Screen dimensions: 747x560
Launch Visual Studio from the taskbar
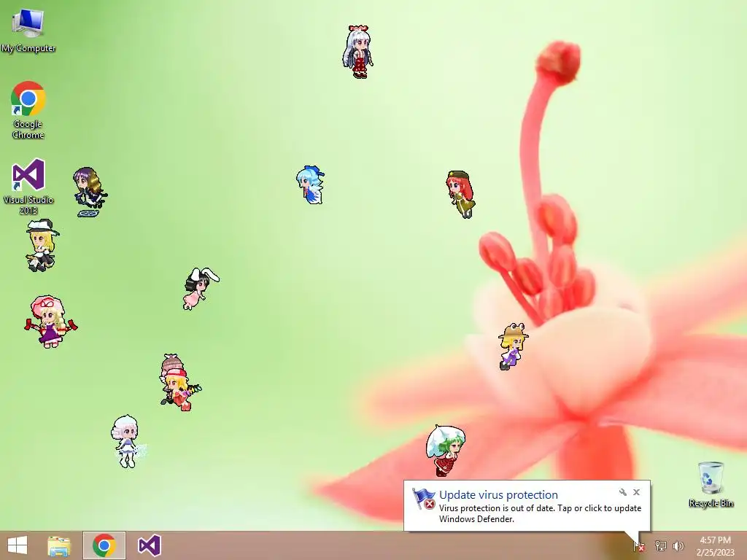(x=149, y=545)
